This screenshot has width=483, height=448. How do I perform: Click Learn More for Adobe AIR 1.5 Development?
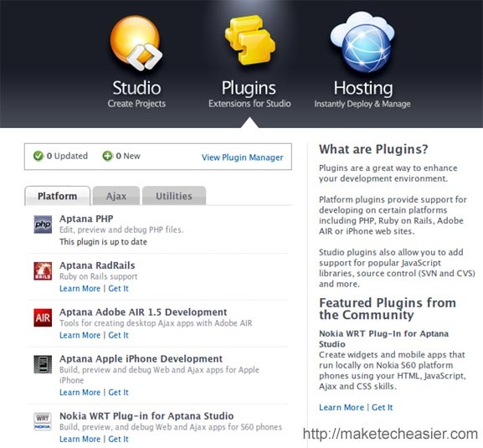pyautogui.click(x=80, y=335)
